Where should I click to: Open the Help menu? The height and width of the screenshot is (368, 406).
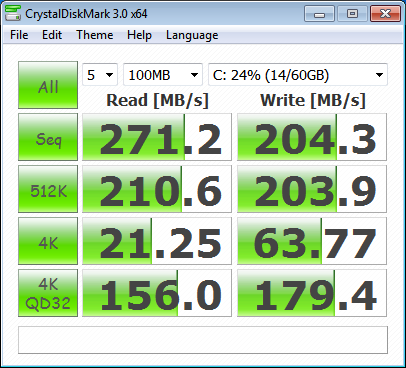(139, 35)
